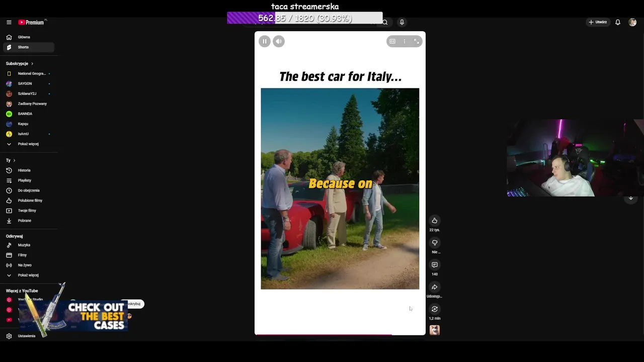644x362 pixels.
Task: Open Twoje filmy section
Action: click(28, 211)
